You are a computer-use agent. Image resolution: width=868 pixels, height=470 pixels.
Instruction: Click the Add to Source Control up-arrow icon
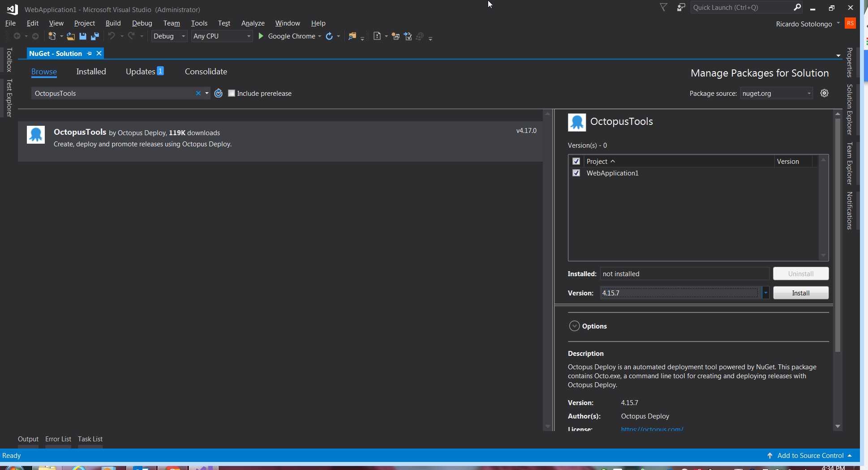tap(770, 456)
